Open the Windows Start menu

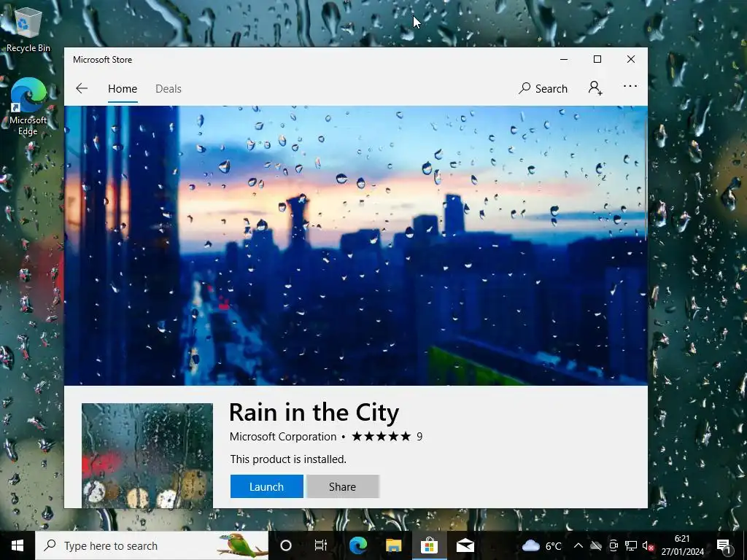tap(18, 545)
